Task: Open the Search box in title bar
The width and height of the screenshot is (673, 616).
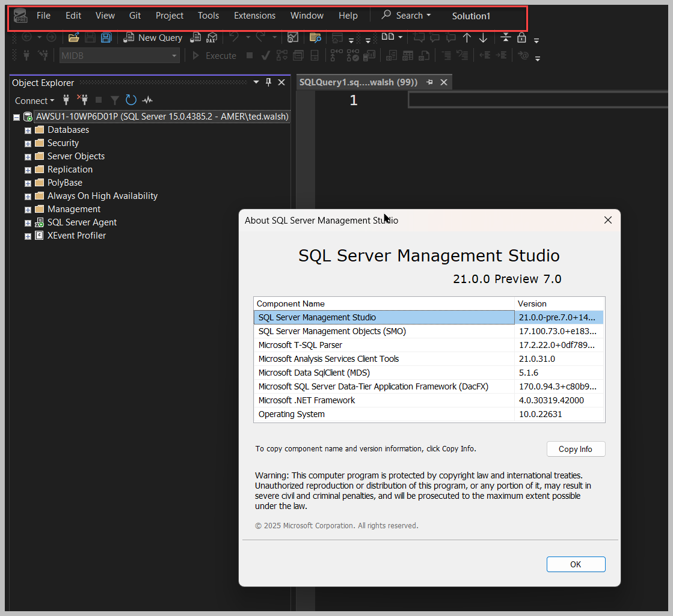Action: [x=406, y=16]
